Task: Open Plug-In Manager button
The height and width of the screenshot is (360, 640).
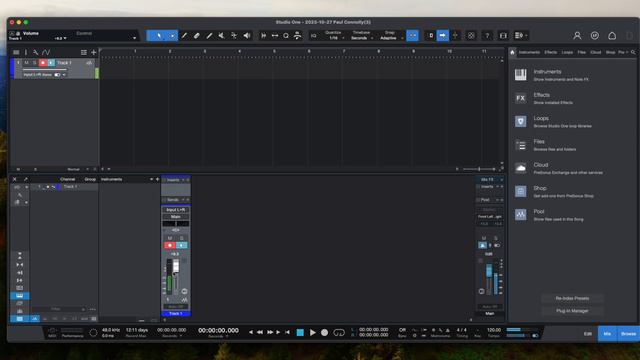Action: pos(572,311)
